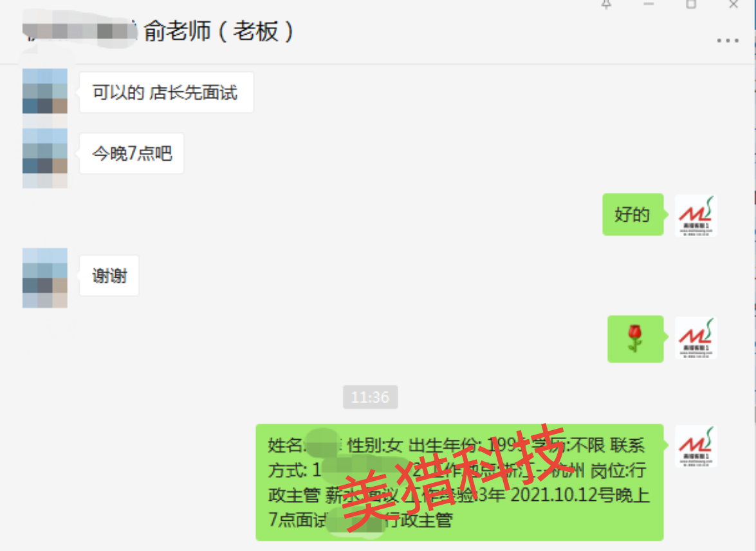Minimize the chat window
The image size is (756, 551).
coord(649,5)
